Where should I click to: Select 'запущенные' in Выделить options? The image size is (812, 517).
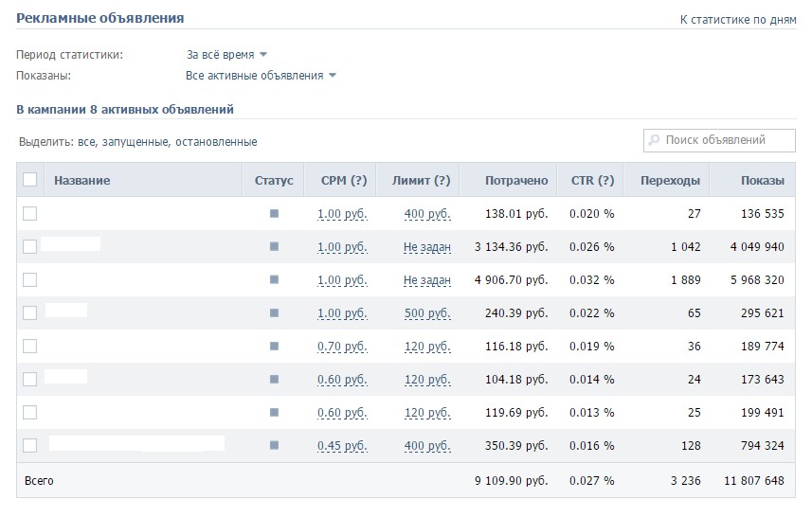(135, 142)
